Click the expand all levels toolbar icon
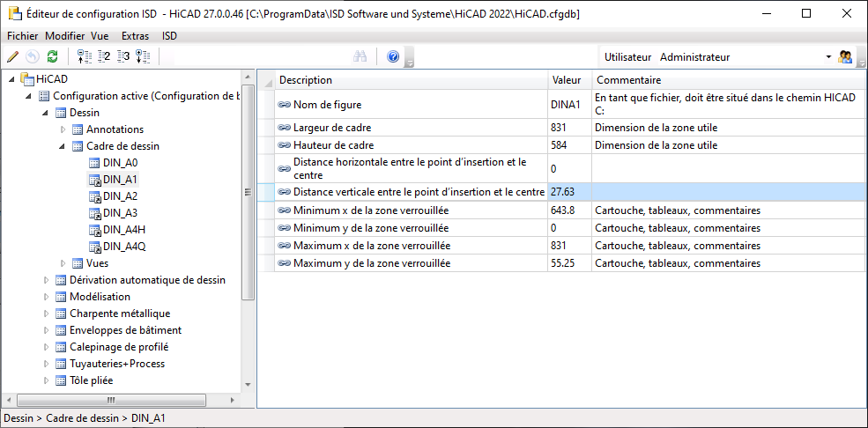868x428 pixels. [144, 56]
